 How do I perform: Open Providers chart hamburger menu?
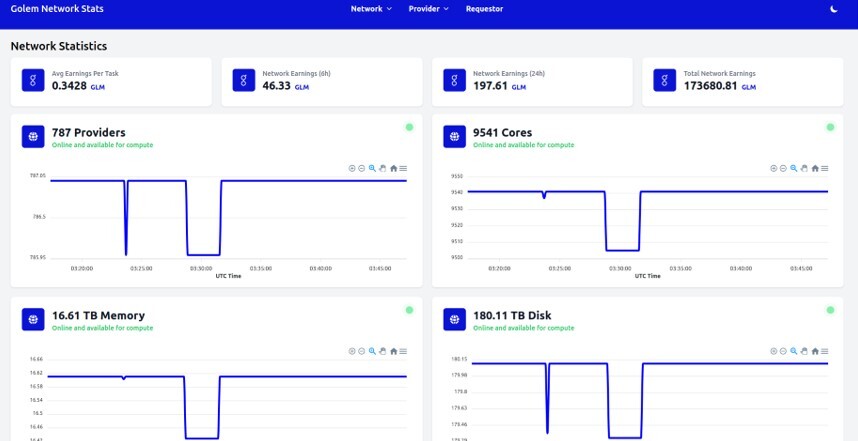click(403, 169)
